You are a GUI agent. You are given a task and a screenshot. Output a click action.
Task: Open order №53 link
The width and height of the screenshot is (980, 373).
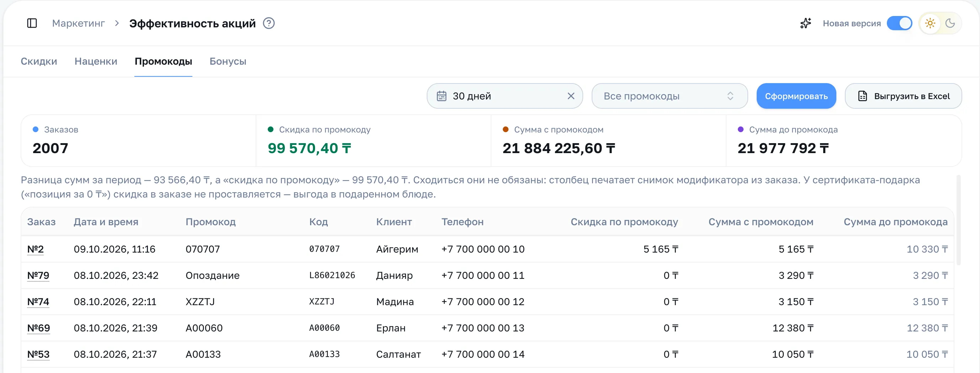(38, 354)
